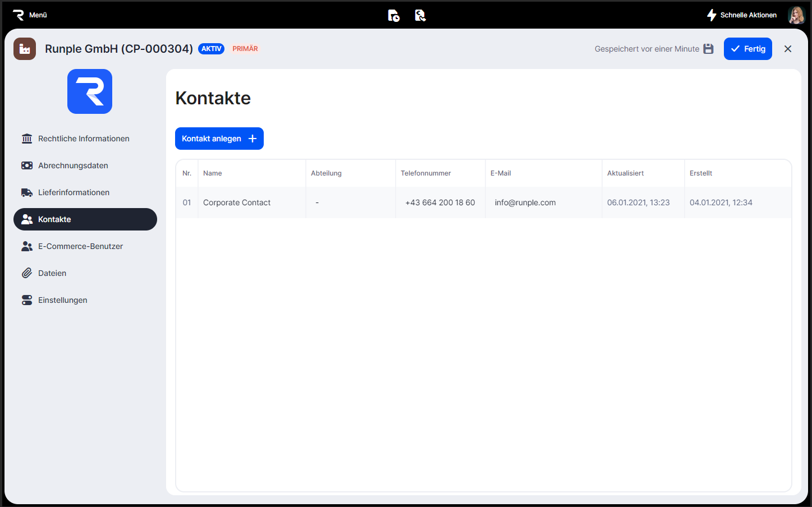Click the info@runple.com email cell
The image size is (812, 507).
(x=525, y=202)
